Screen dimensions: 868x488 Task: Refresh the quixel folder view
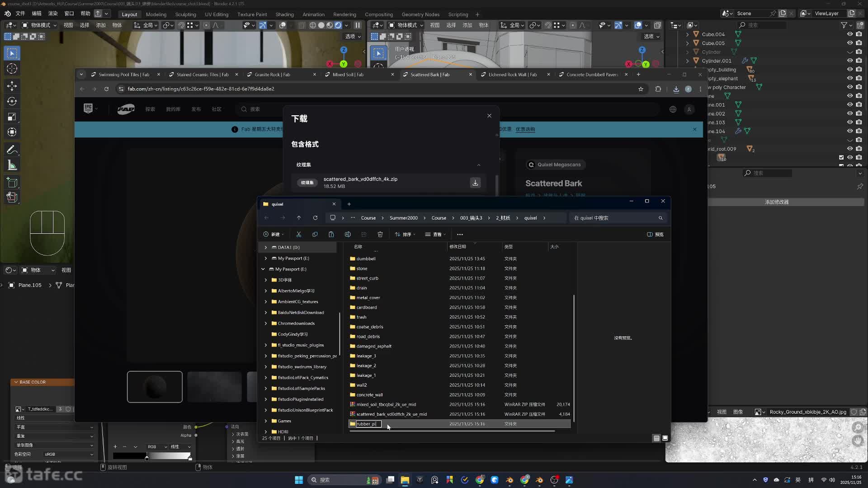point(315,218)
